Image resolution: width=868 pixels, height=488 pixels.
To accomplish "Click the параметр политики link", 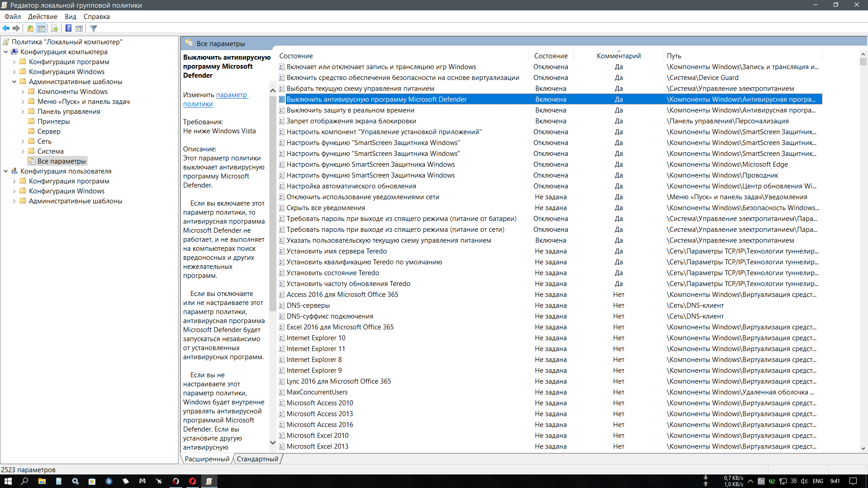I will tap(231, 95).
